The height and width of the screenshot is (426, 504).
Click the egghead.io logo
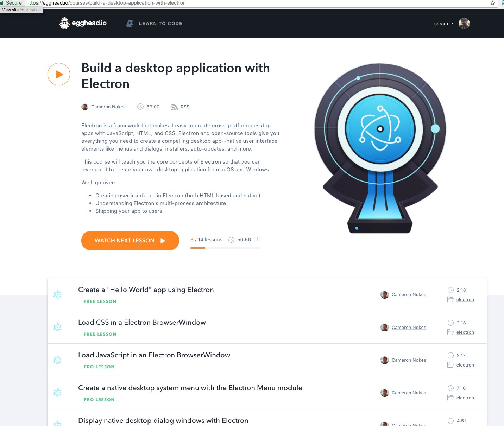coord(83,23)
